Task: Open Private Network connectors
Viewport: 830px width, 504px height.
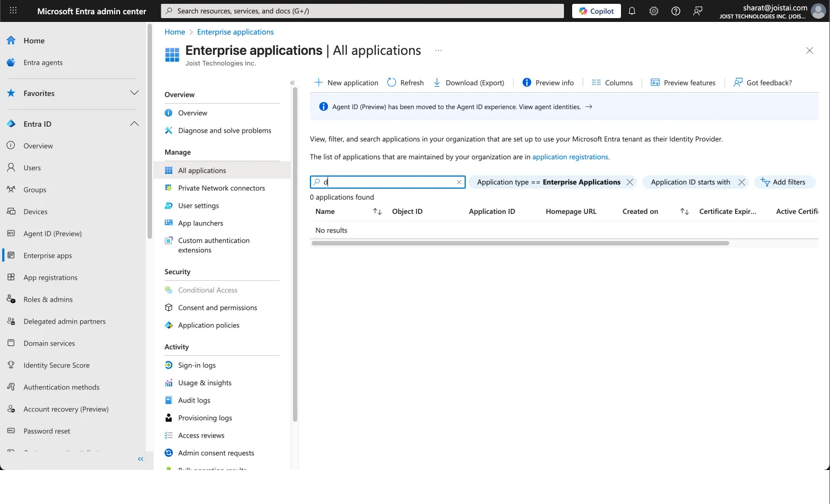Action: pos(222,188)
